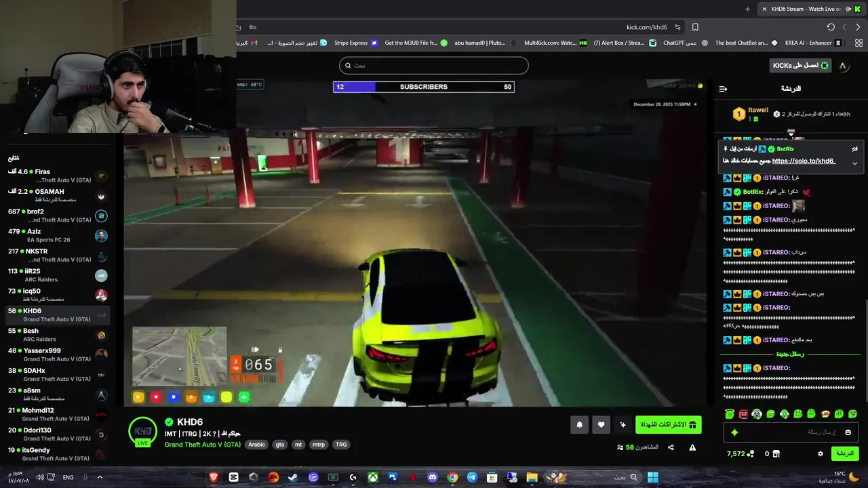This screenshot has height=488, width=868.
Task: Click the subscribers goal progress bar
Action: pyautogui.click(x=423, y=87)
